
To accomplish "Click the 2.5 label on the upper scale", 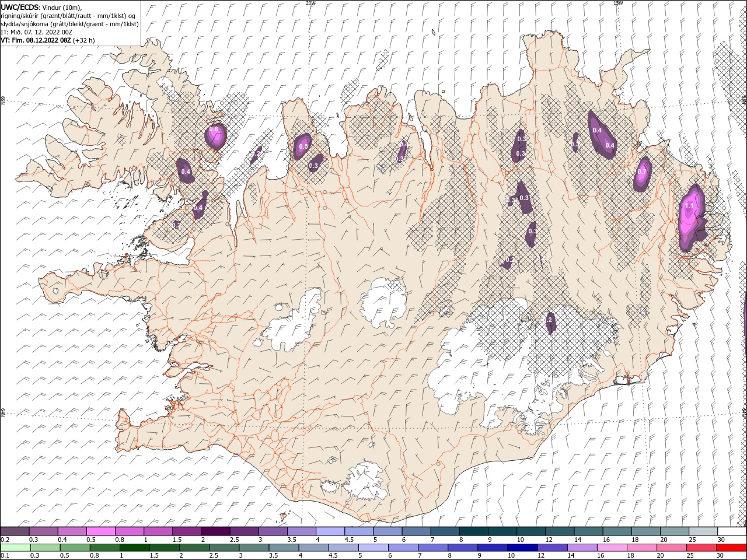I will 234,540.
